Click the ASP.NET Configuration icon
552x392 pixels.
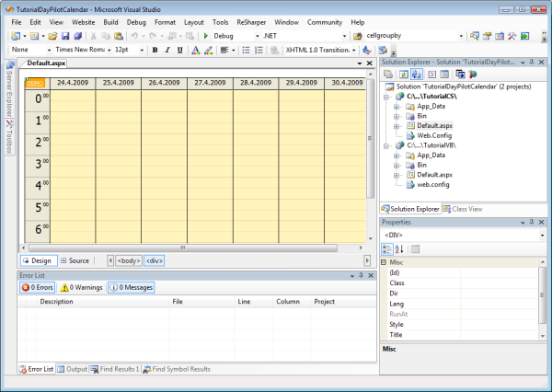tap(473, 75)
